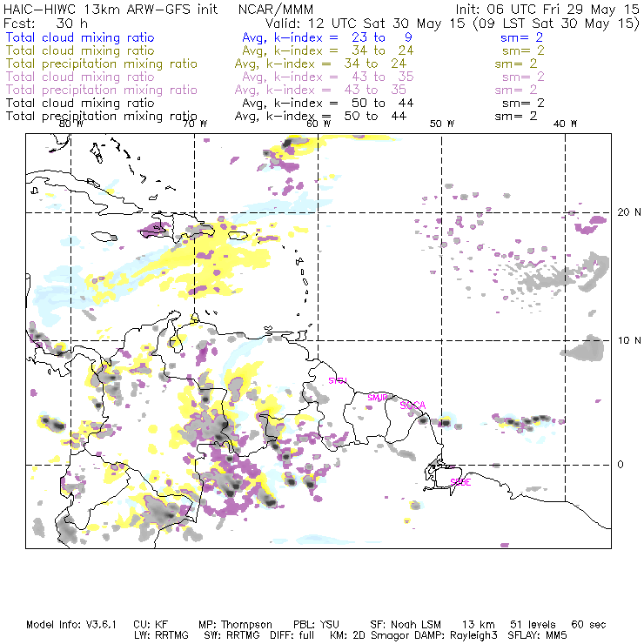Click the "13 km" resolution text in the footer

click(x=478, y=625)
